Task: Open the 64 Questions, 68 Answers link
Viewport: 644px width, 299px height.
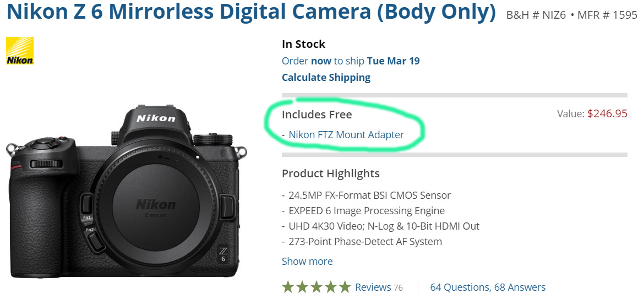Action: pyautogui.click(x=488, y=287)
